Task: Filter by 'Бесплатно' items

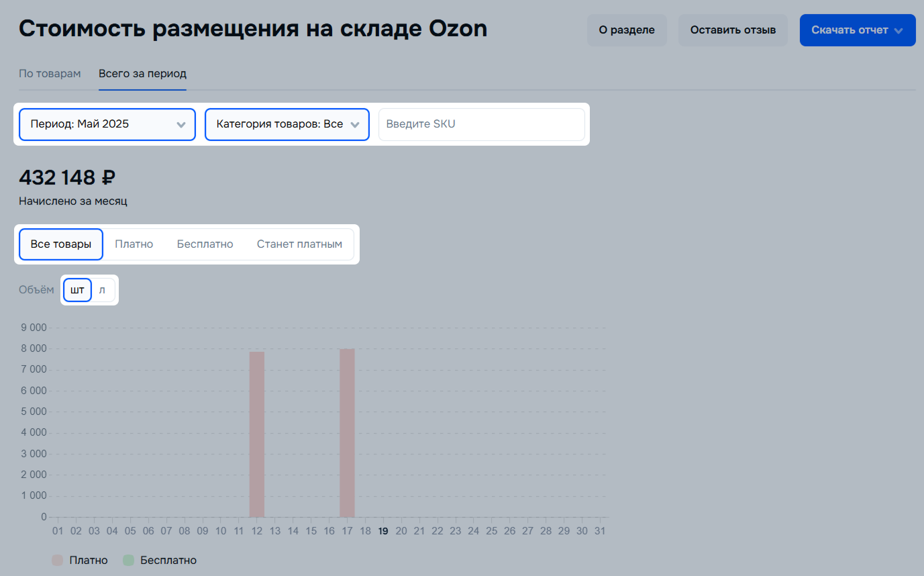Action: click(205, 244)
